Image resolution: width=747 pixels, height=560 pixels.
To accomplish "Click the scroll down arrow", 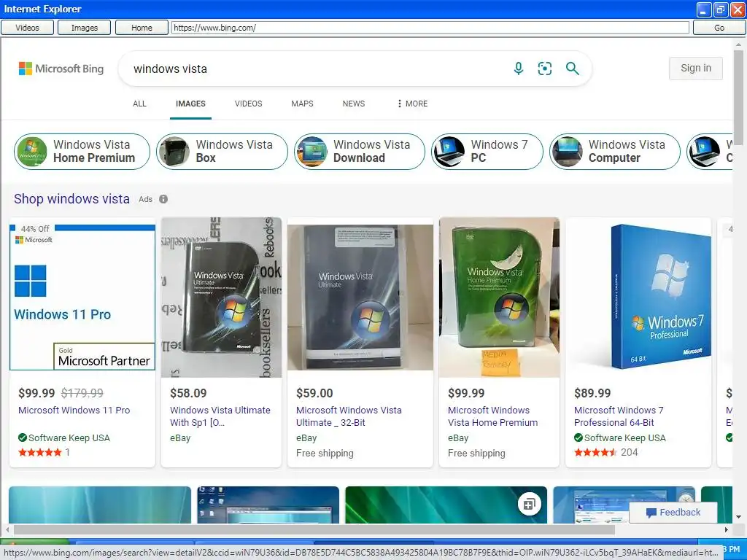I will pos(738,517).
